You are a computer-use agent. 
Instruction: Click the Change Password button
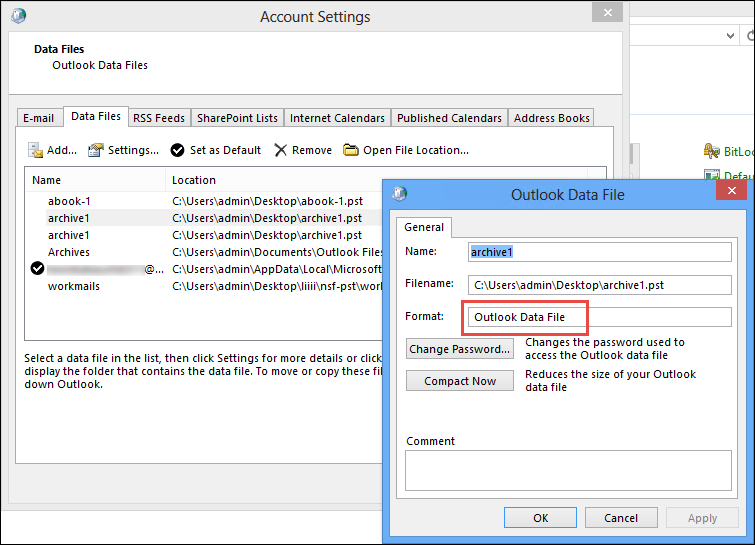[459, 349]
